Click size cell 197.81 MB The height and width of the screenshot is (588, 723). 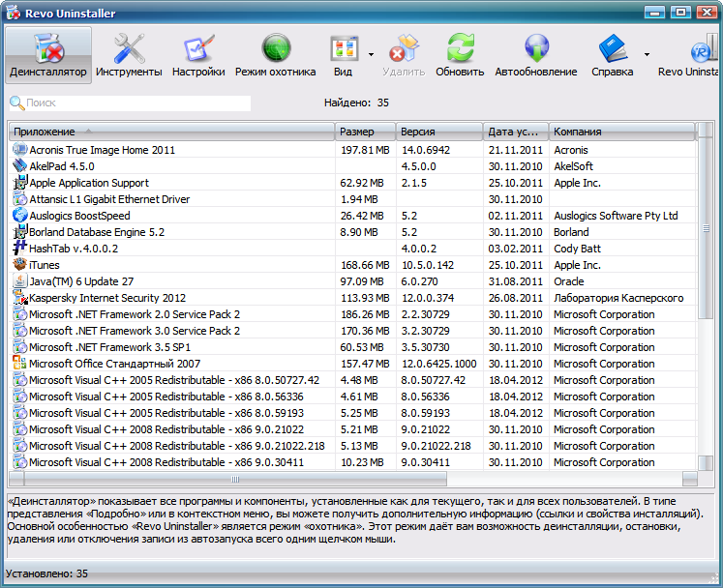365,150
